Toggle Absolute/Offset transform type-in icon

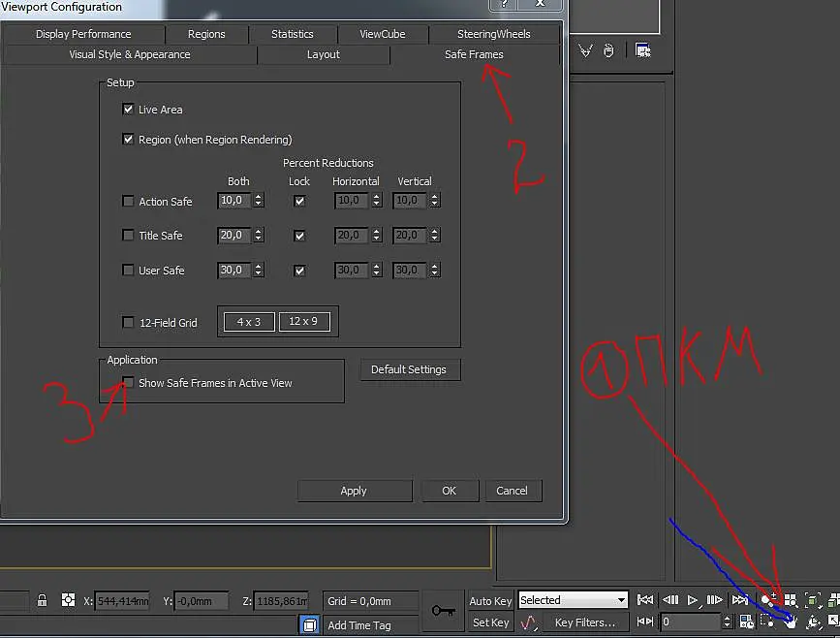tap(68, 600)
